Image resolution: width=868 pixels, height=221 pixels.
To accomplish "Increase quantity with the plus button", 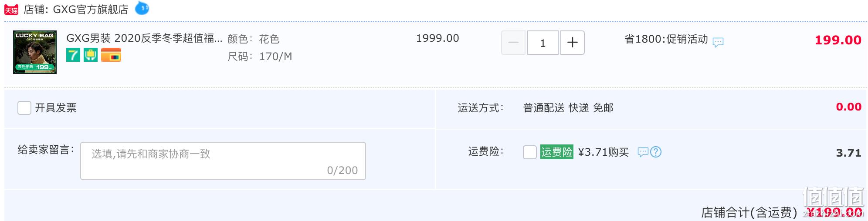I will pyautogui.click(x=573, y=43).
